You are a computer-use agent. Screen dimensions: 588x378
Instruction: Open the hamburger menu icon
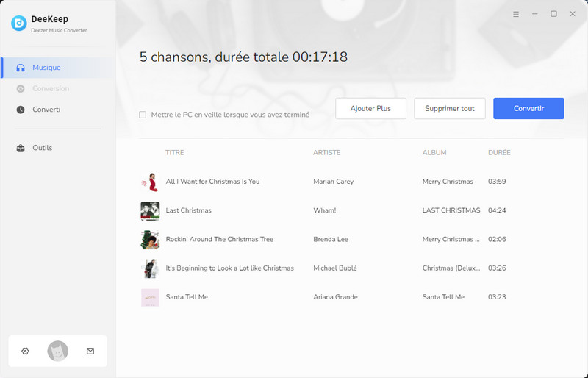(516, 14)
